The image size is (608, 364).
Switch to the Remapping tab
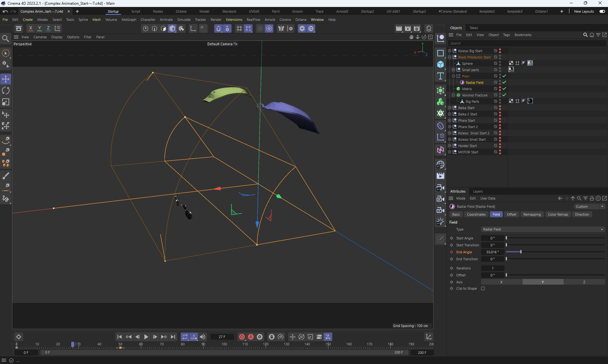pyautogui.click(x=532, y=214)
